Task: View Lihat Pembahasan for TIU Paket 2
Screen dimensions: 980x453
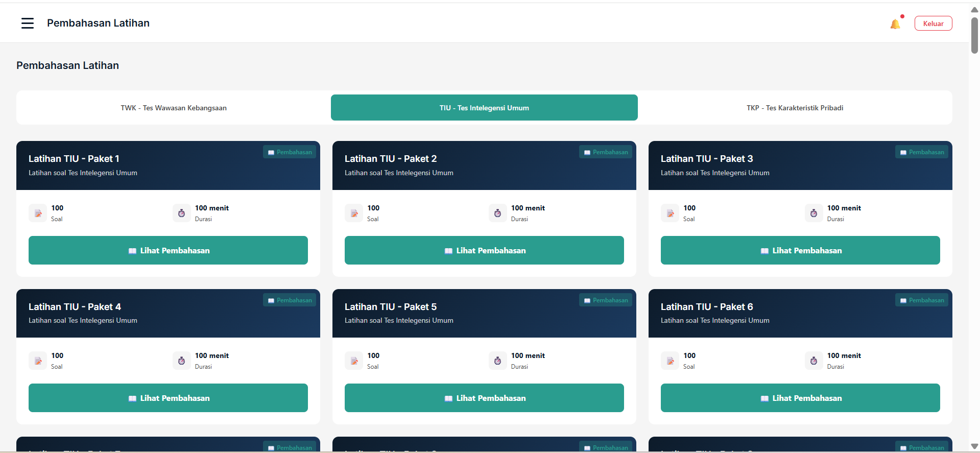Action: [x=484, y=250]
